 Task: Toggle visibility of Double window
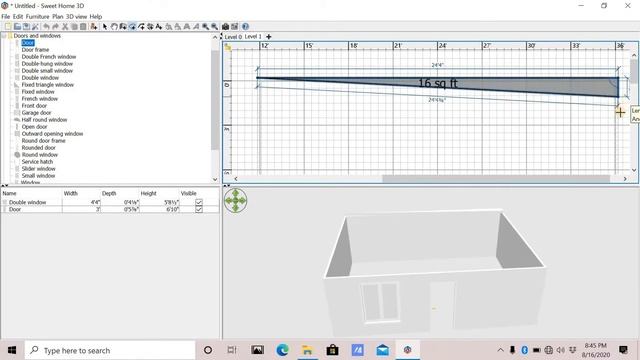click(x=199, y=202)
